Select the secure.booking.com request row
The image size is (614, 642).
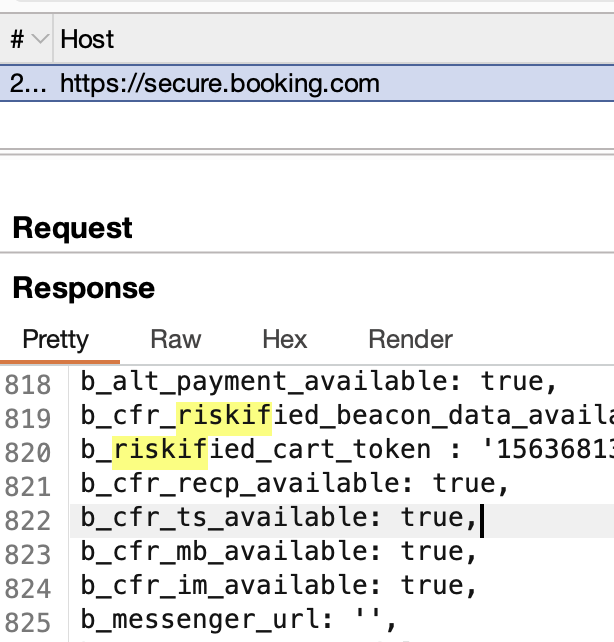point(220,83)
